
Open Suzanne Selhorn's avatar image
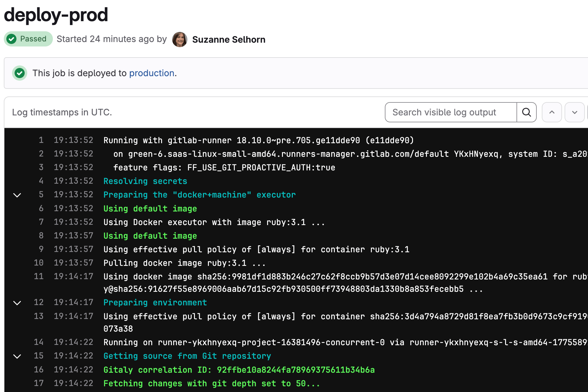point(179,40)
